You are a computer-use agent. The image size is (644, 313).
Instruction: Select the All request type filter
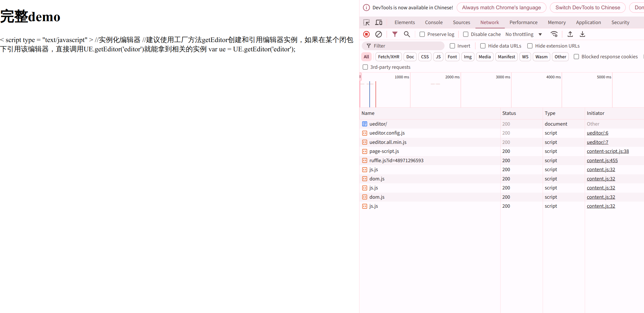point(366,57)
